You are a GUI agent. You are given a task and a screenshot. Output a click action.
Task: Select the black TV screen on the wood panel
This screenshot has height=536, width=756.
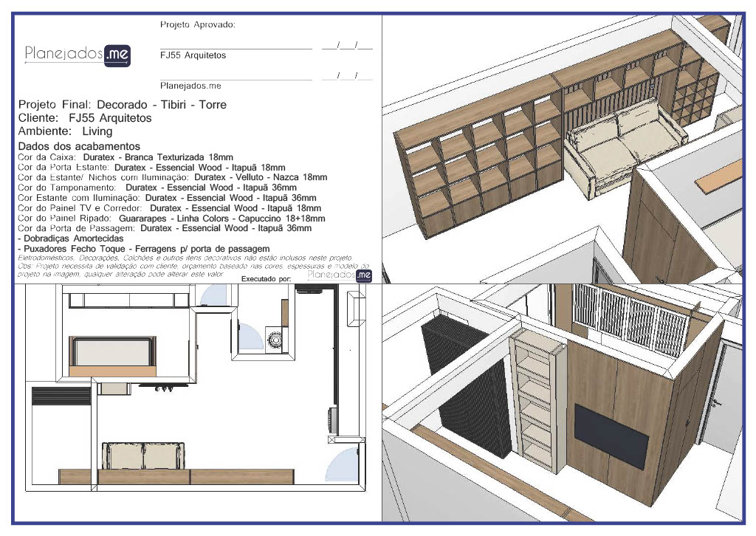pyautogui.click(x=611, y=436)
